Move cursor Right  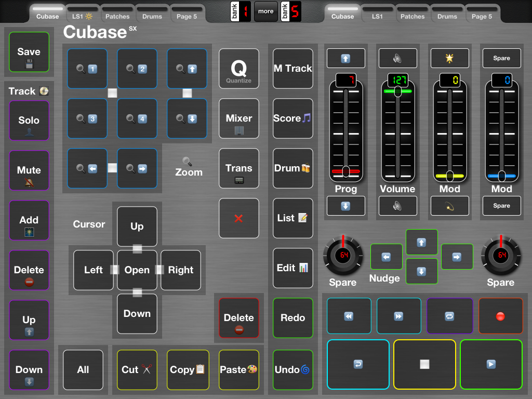pyautogui.click(x=181, y=270)
